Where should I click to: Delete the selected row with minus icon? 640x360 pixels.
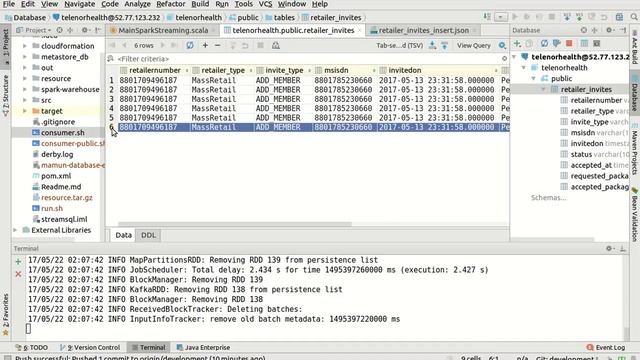point(218,45)
